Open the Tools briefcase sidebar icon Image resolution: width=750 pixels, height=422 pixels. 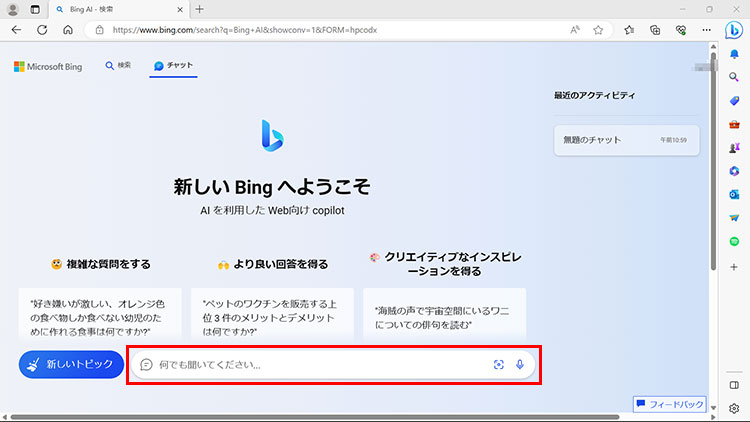(734, 124)
